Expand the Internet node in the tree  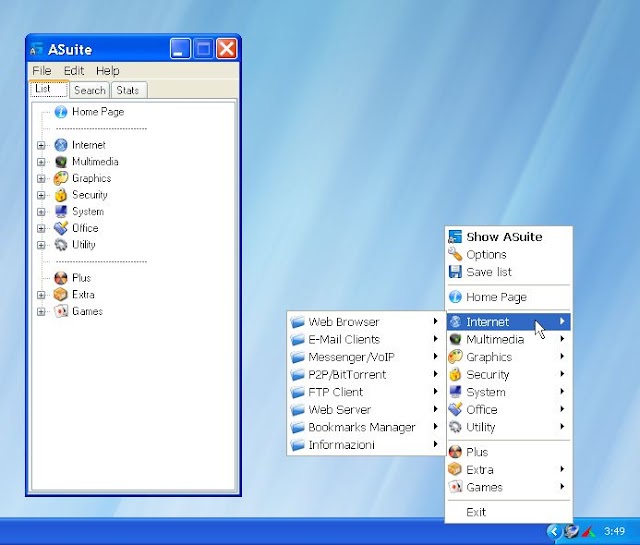[x=41, y=145]
